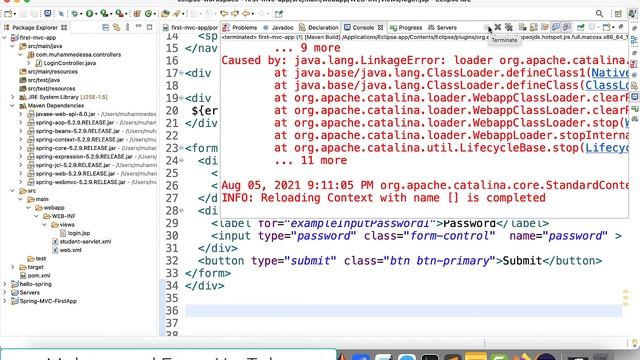Expand the hello-spring project
640x360 pixels.
4,284
